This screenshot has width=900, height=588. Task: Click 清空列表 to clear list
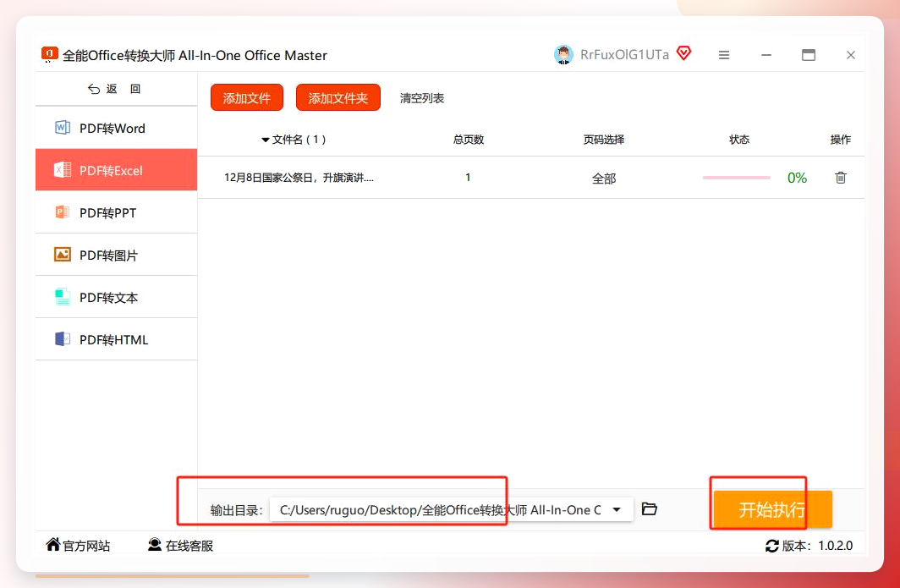coord(422,98)
